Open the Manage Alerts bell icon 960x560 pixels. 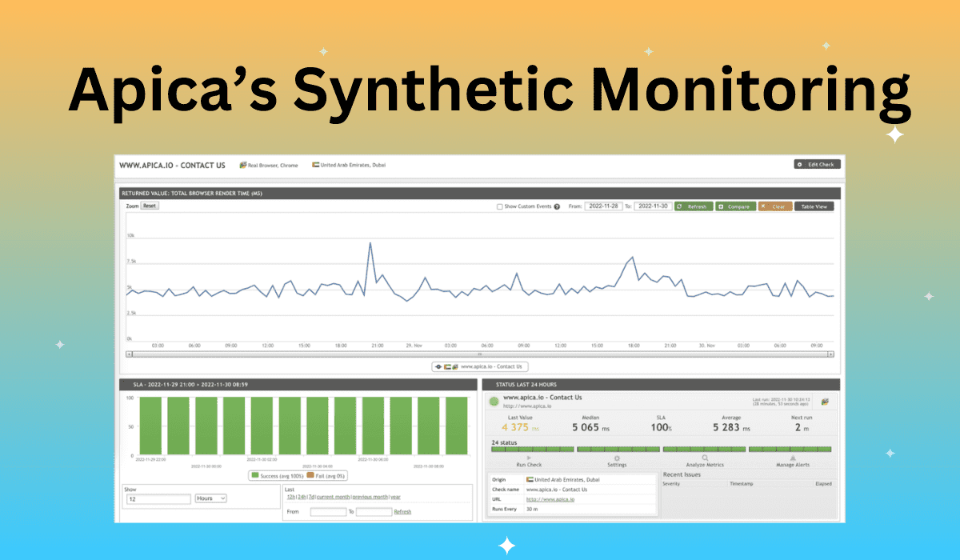pyautogui.click(x=792, y=458)
